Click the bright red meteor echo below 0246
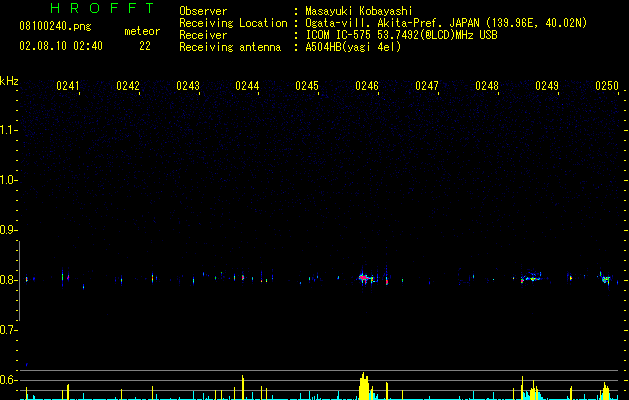The height and width of the screenshot is (400, 629). 363,277
